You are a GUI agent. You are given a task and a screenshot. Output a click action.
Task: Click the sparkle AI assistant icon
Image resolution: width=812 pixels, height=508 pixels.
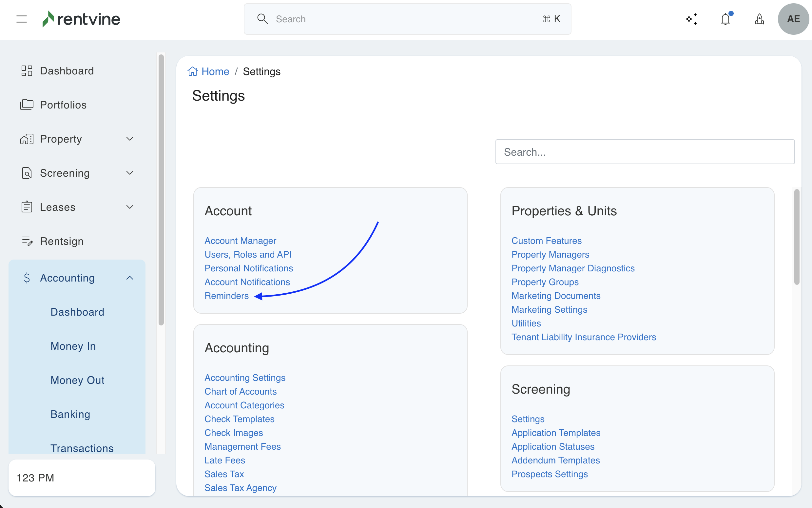click(x=691, y=19)
